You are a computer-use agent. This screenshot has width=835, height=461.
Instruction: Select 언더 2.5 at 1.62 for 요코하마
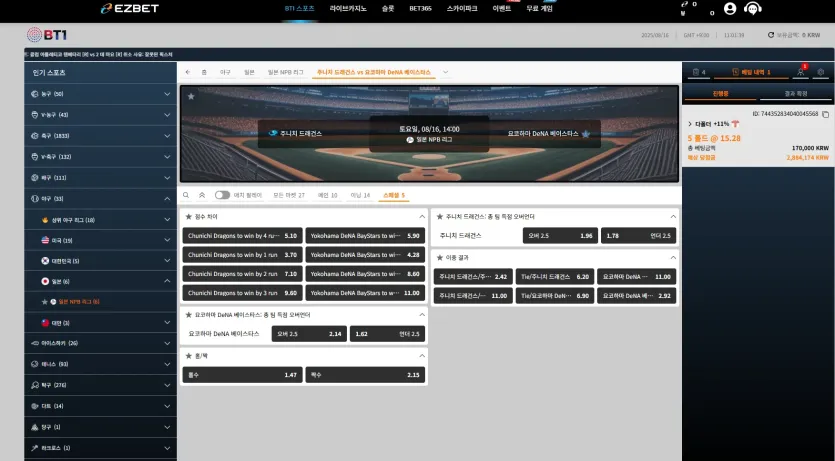coord(387,334)
